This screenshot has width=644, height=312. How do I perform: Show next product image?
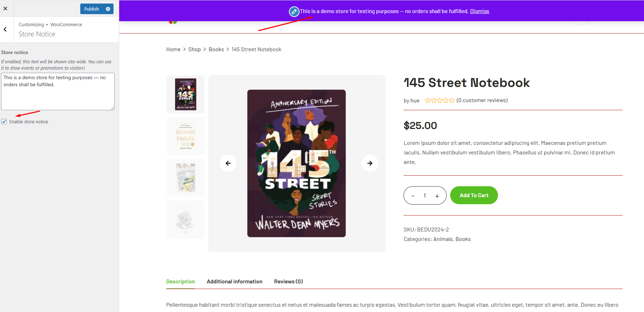tap(370, 163)
